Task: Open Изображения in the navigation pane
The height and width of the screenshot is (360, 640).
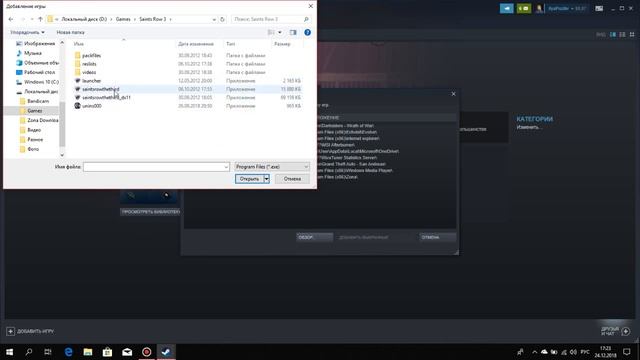Action: pos(39,43)
